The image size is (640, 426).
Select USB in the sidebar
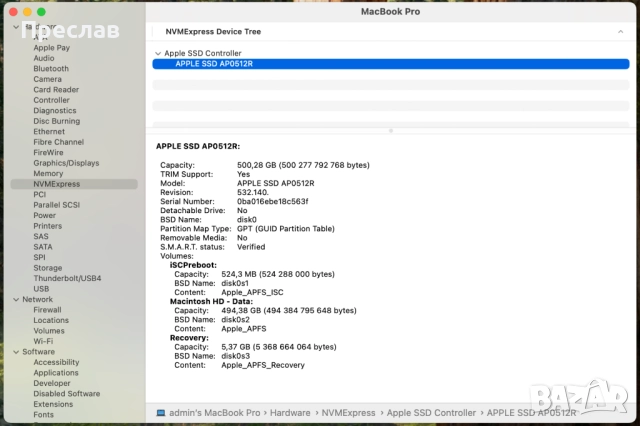pos(41,289)
